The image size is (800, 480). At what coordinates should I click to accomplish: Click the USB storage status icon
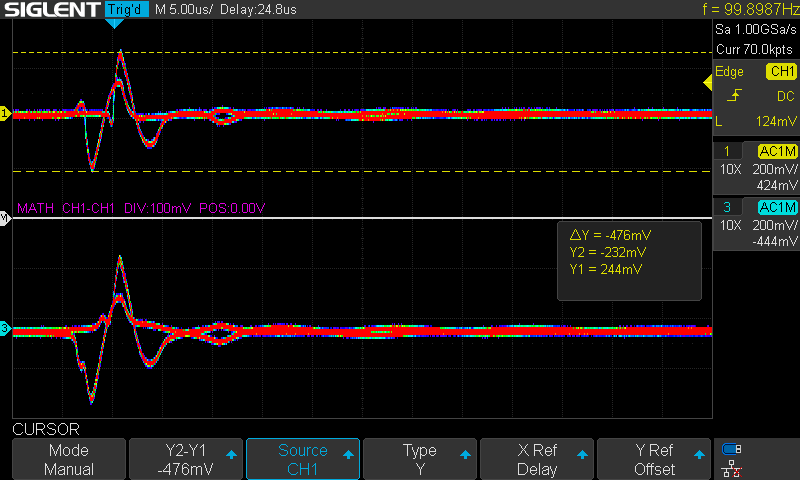[732, 449]
